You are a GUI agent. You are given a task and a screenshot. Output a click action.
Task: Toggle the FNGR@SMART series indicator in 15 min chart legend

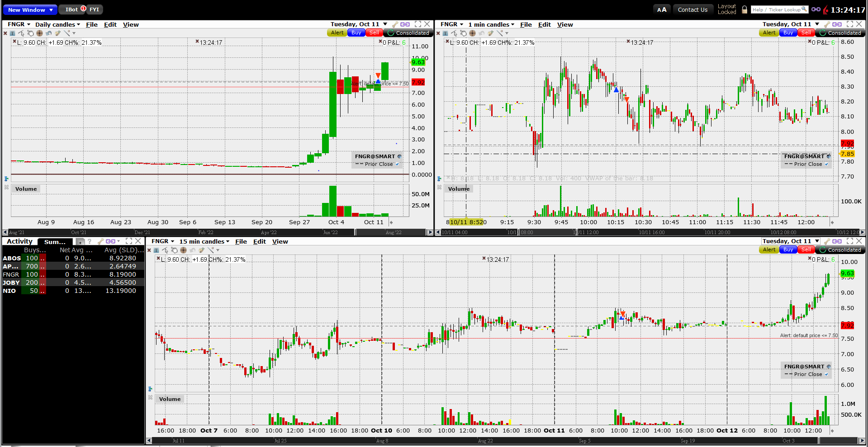pos(828,367)
